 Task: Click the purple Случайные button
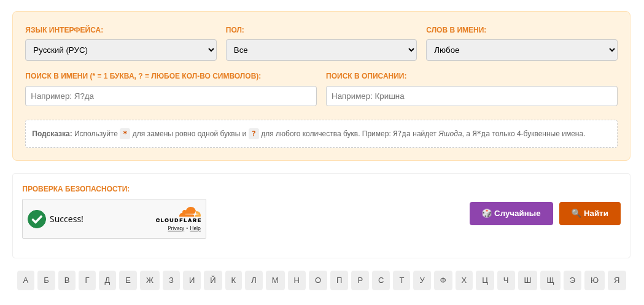click(x=511, y=214)
